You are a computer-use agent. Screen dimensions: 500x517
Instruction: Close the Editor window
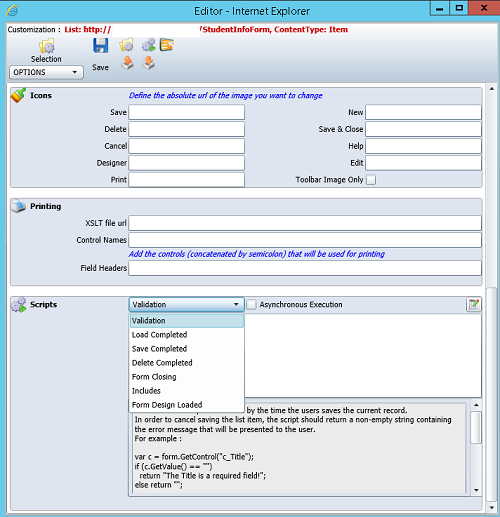pos(484,8)
